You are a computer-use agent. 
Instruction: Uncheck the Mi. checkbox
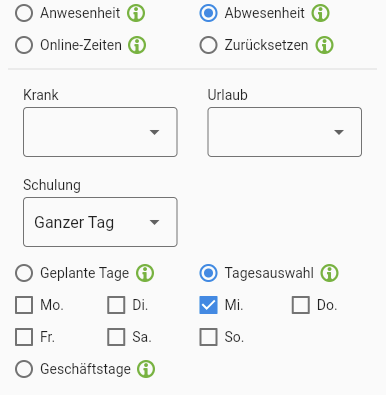[x=208, y=305]
